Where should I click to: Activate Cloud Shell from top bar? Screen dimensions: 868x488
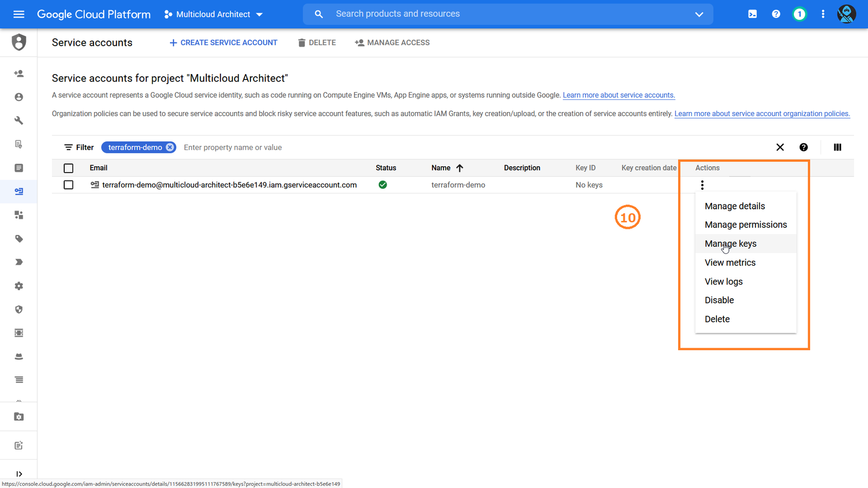752,14
